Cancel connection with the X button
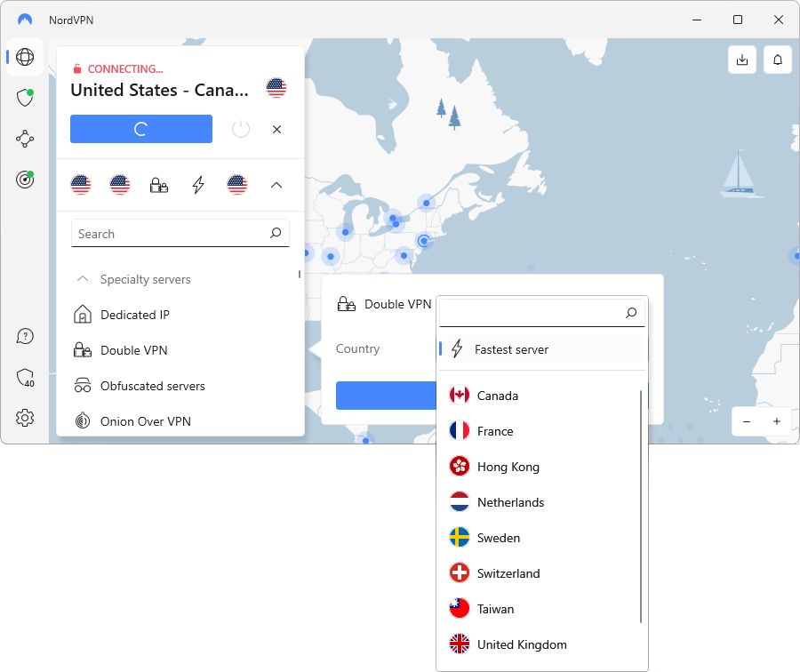This screenshot has width=800, height=672. (x=276, y=129)
